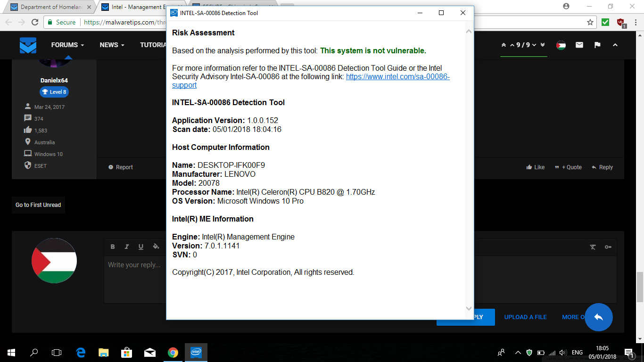644x362 pixels.
Task: Open People icon in system tray
Action: click(x=501, y=353)
